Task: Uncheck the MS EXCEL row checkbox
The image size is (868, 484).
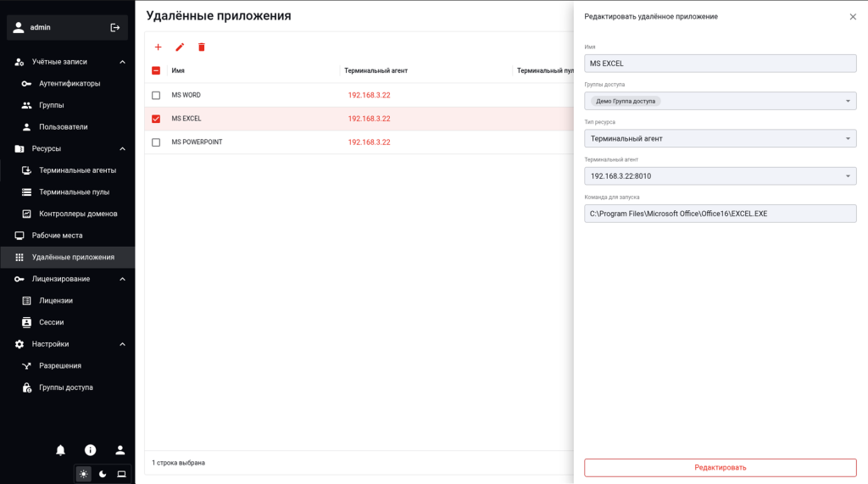Action: [x=156, y=119]
